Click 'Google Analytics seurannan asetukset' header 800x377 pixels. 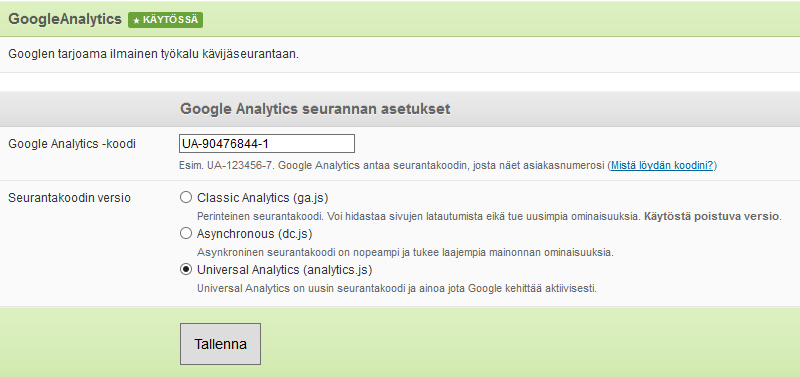(315, 109)
